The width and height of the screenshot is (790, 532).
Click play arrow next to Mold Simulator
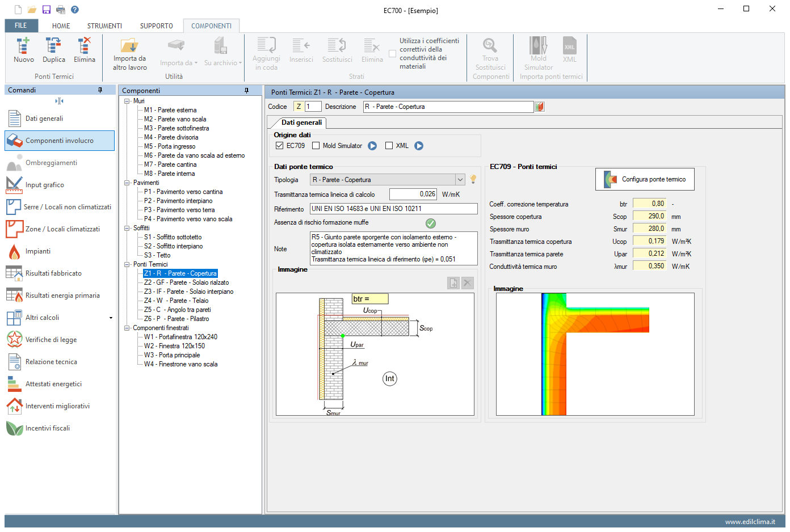[372, 146]
